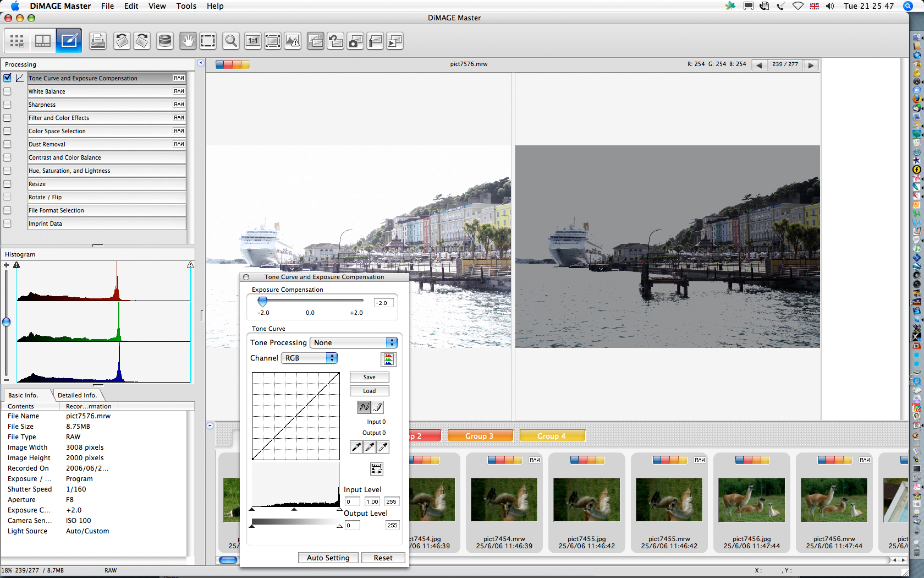The height and width of the screenshot is (578, 924).
Task: Collapse the Processing panel with the arrow
Action: point(201,63)
